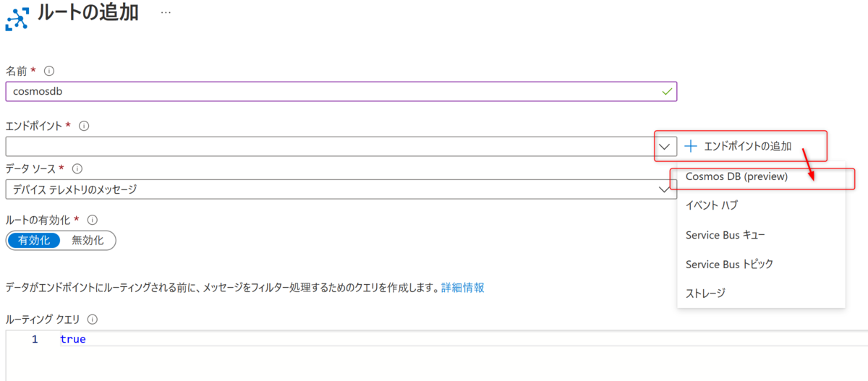Open the 詳細情報 link

pyautogui.click(x=463, y=288)
